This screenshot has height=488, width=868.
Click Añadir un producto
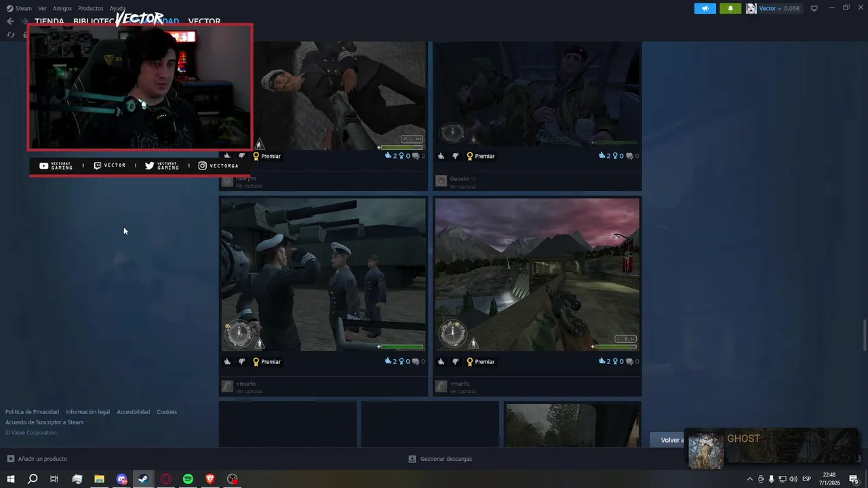pos(37,459)
